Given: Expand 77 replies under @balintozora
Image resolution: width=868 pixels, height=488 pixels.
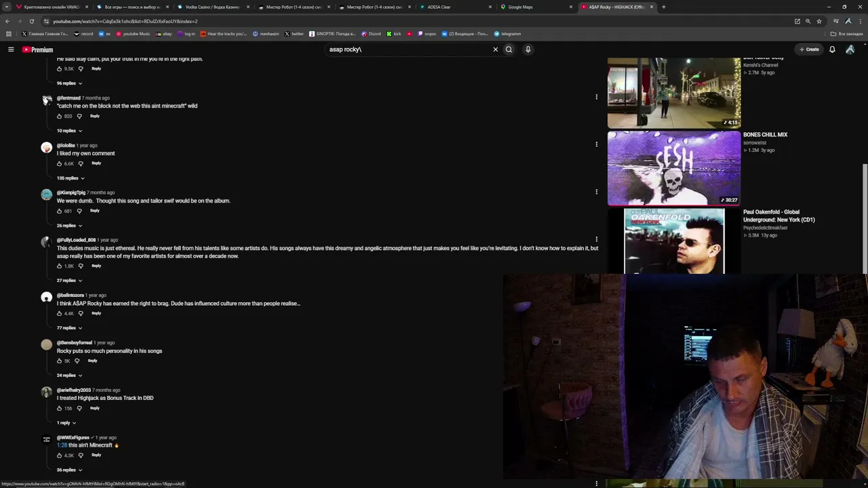Looking at the screenshot, I should tap(69, 328).
